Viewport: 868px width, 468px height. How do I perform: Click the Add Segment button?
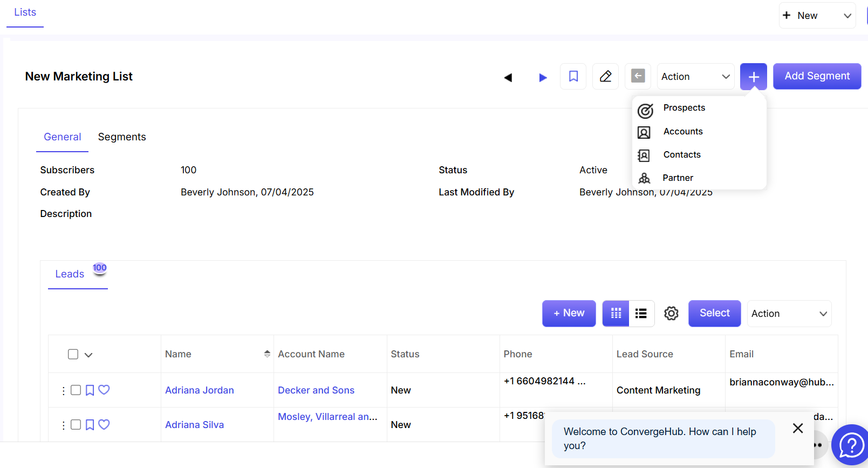tap(817, 76)
